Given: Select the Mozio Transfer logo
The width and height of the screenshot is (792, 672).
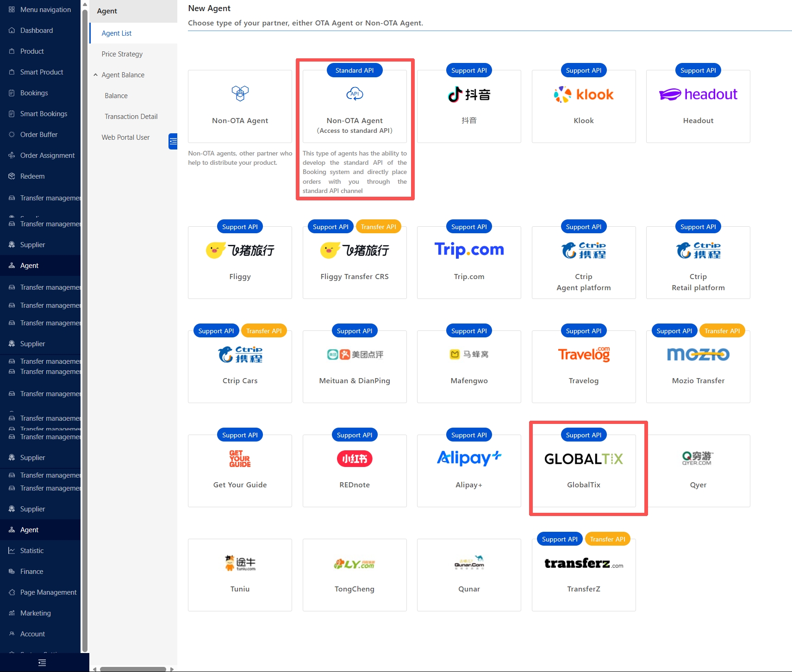Looking at the screenshot, I should click(698, 355).
